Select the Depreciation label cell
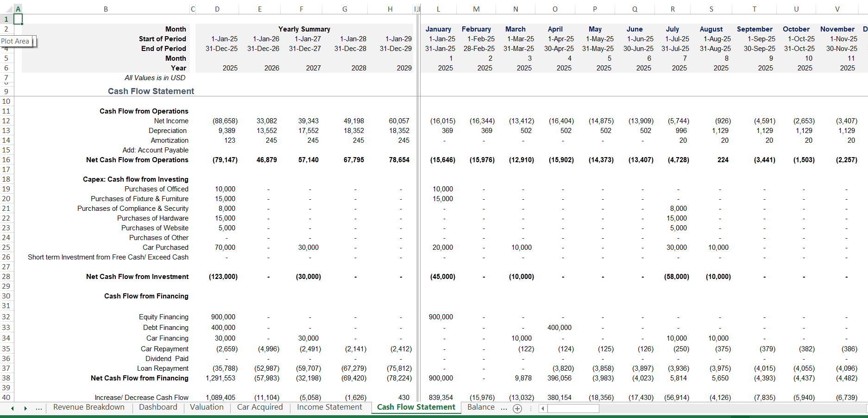 click(168, 131)
